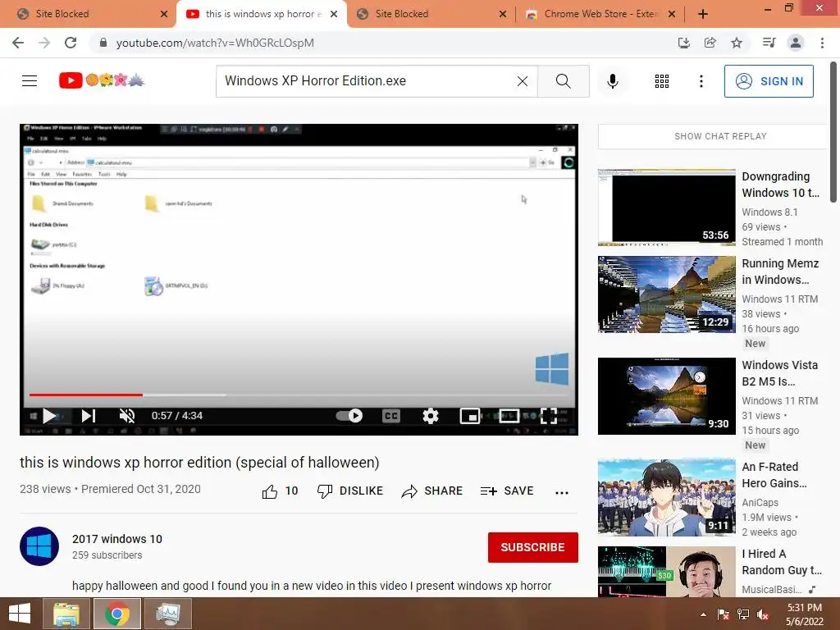Switch to theater mode
840x630 pixels.
pyautogui.click(x=509, y=416)
